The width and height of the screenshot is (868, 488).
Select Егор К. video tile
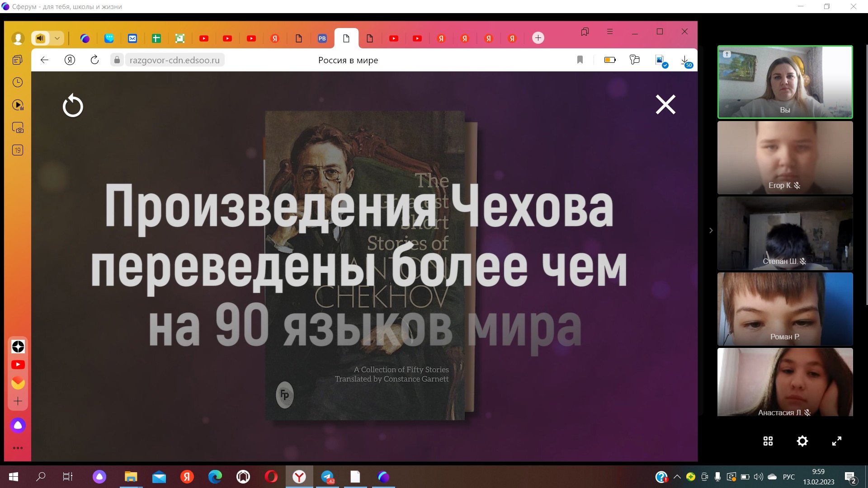(785, 158)
